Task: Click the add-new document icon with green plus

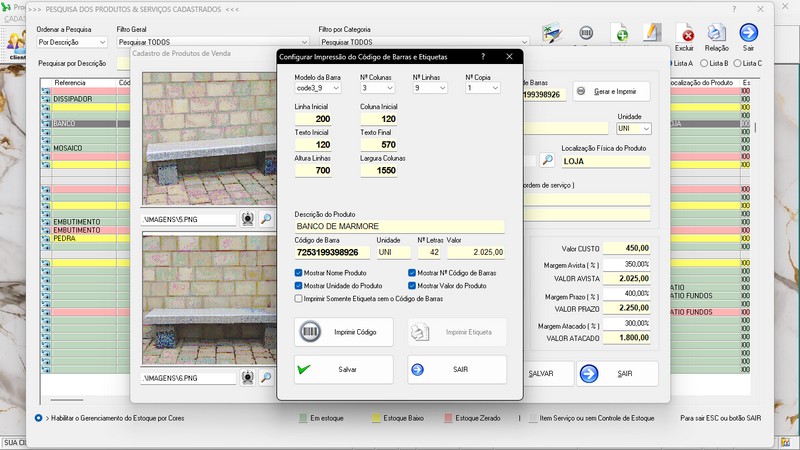Action: pyautogui.click(x=619, y=34)
